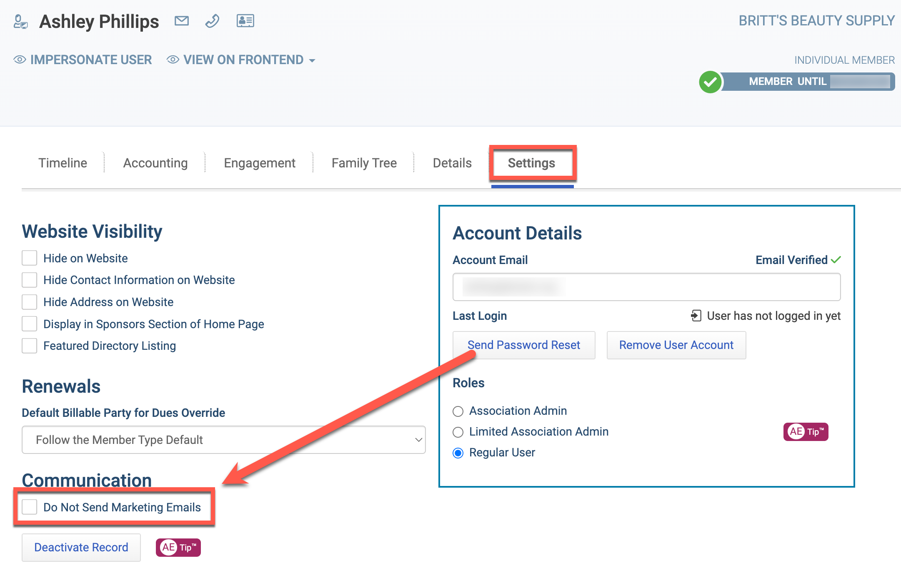Click the AE Tip badge near Roles

[806, 431]
